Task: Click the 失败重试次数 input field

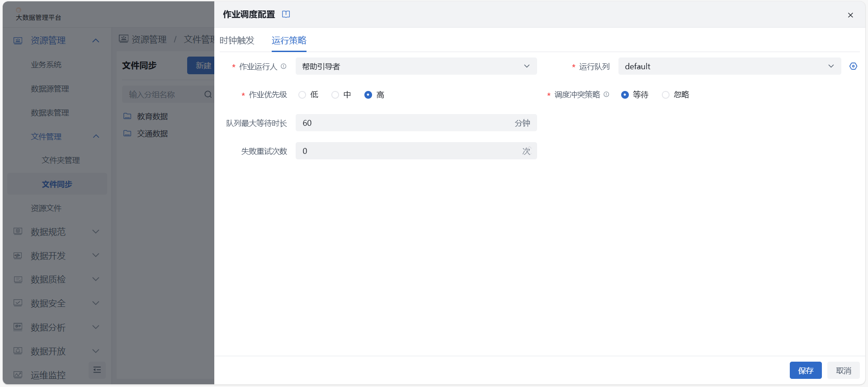Action: [x=416, y=151]
